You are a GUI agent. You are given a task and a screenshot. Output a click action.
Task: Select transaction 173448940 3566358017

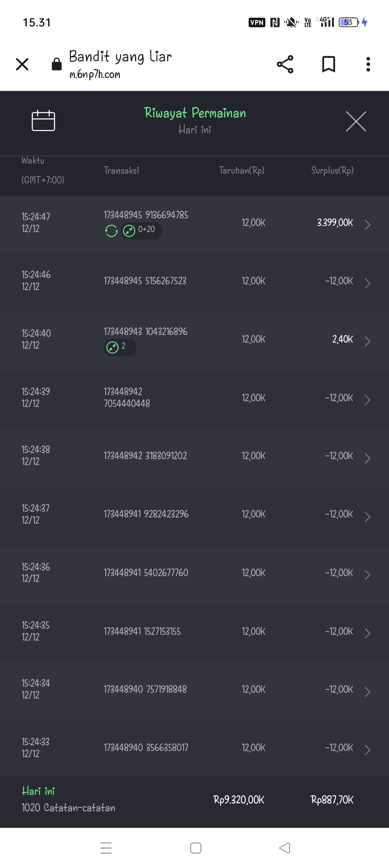tap(146, 747)
